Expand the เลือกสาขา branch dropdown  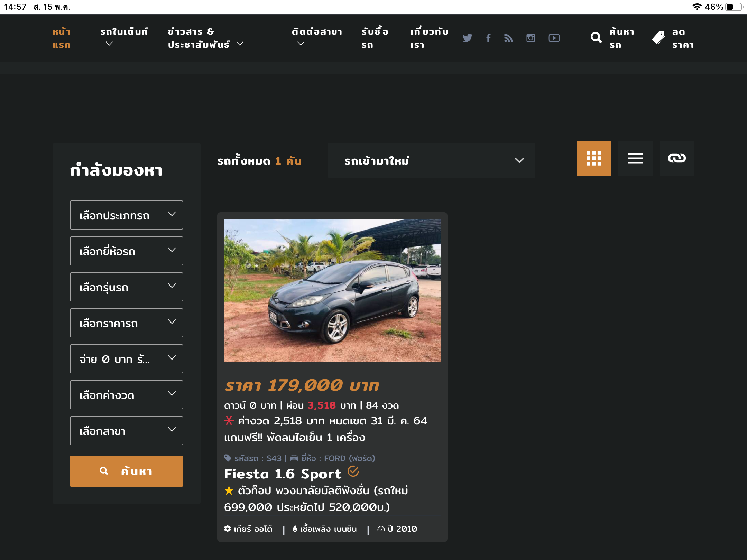[127, 431]
